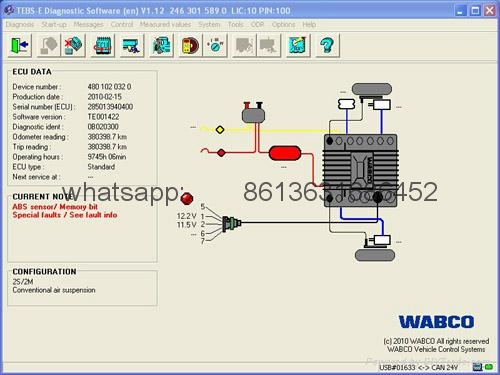Click the multimeter measuring device icon

190,45
